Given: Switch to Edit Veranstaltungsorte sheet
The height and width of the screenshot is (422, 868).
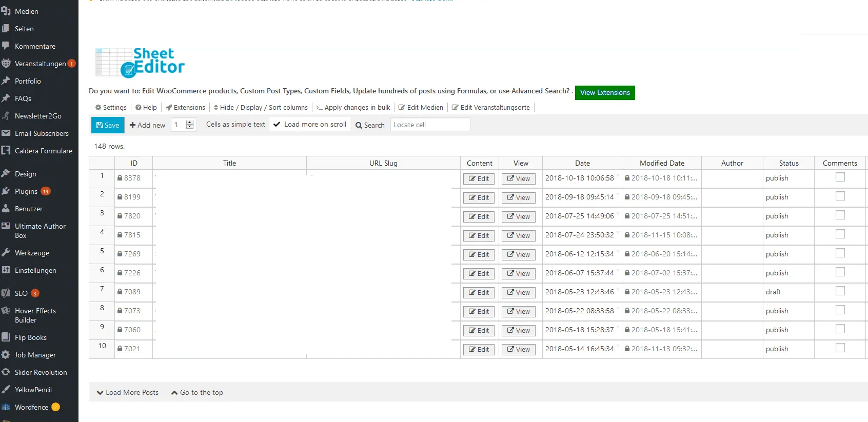Looking at the screenshot, I should 491,107.
